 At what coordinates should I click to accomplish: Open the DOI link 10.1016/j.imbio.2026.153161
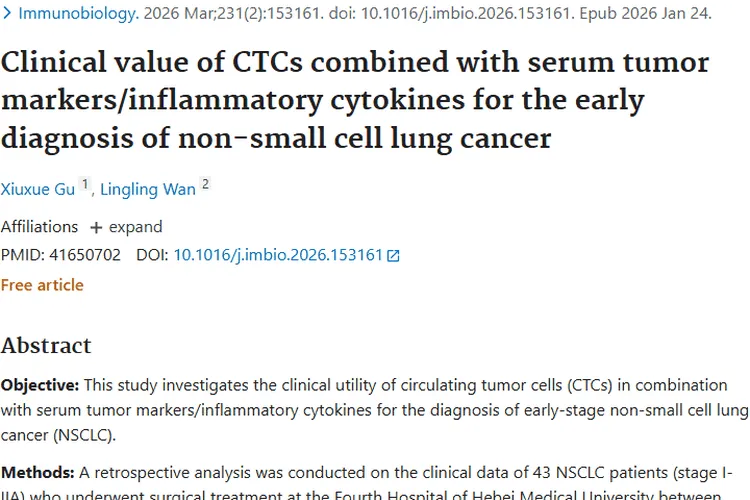click(x=278, y=255)
